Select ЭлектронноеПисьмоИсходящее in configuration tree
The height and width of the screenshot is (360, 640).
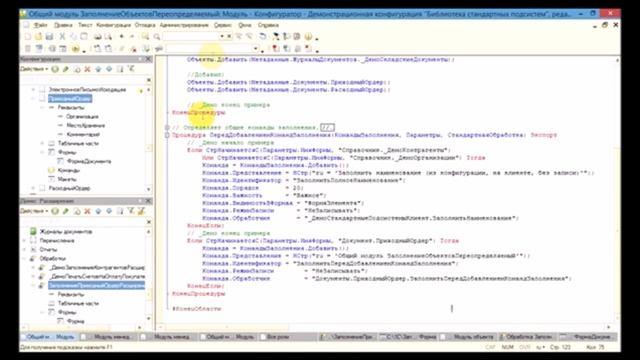pos(87,89)
